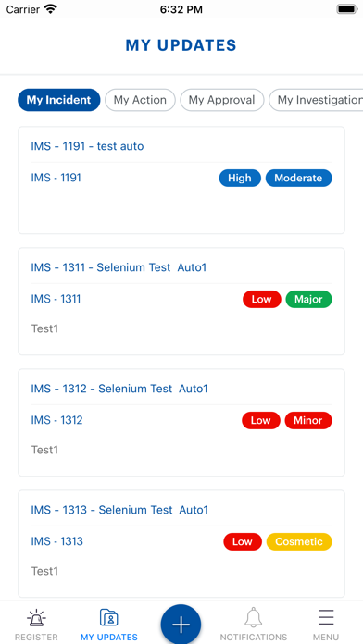Tap the battery icon in status bar
This screenshot has width=363, height=644.
(x=346, y=9)
